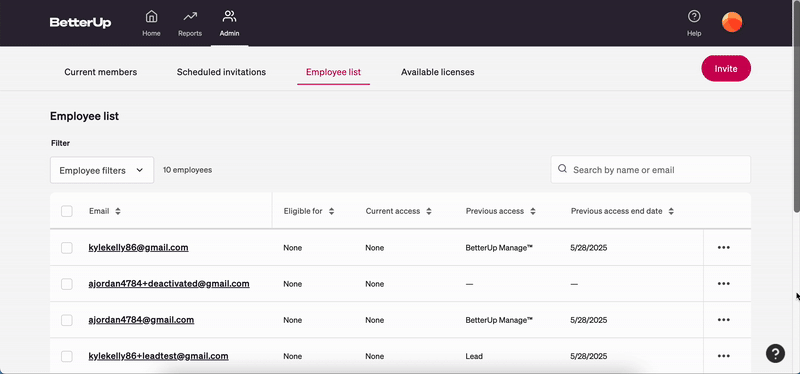Check the box for kylekelly86@gmail.com

[x=67, y=248]
